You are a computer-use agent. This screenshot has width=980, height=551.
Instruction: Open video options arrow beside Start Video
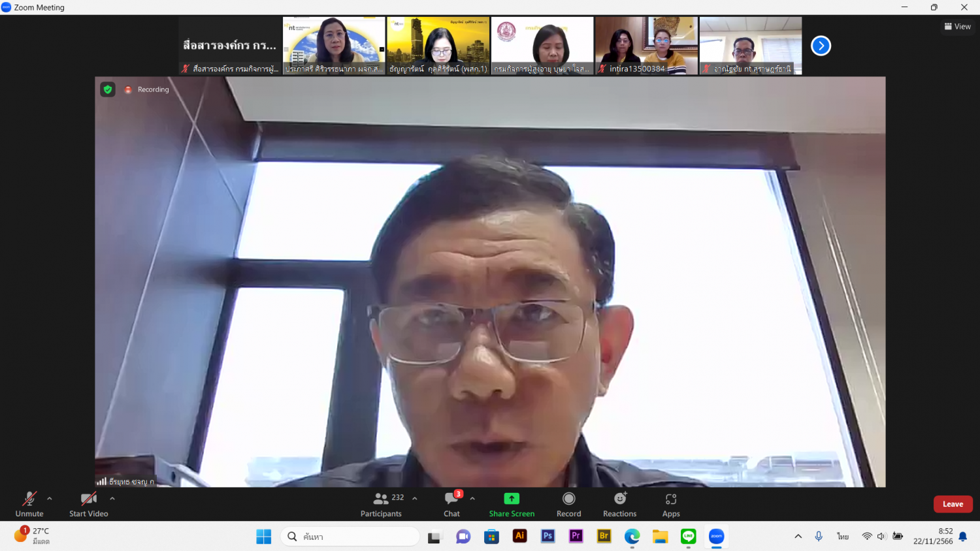(112, 499)
